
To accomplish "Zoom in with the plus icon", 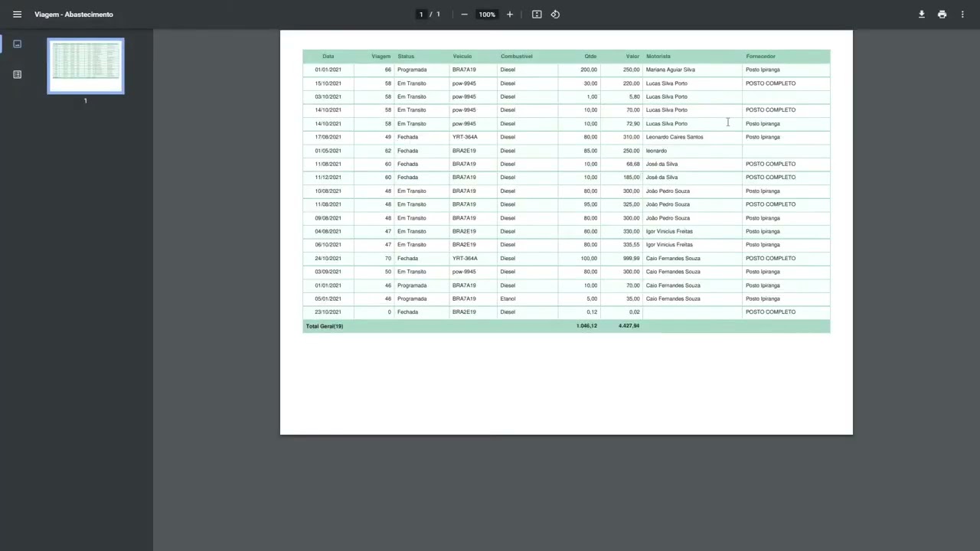I will tap(510, 15).
